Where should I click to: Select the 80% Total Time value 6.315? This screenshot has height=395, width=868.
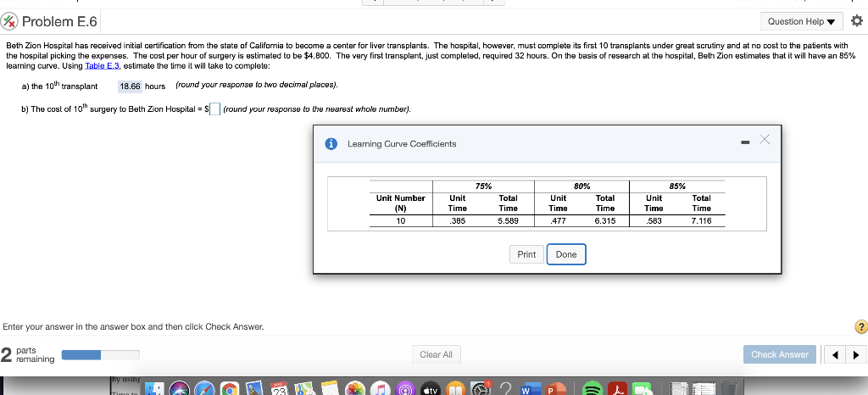(605, 221)
